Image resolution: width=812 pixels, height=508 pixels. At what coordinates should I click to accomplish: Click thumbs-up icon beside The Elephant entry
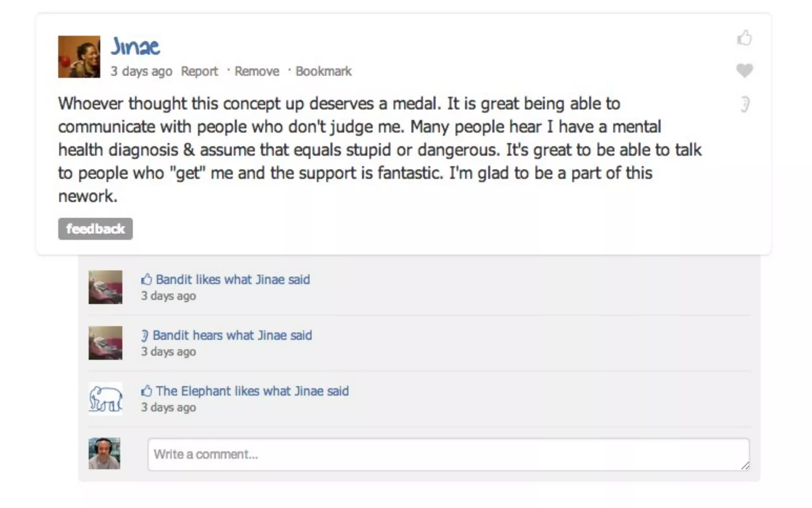146,391
